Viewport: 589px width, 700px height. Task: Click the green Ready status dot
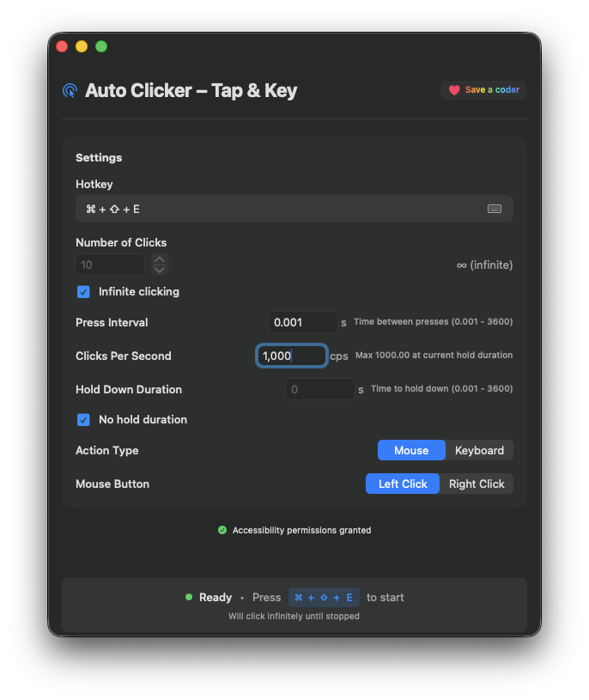(x=188, y=597)
